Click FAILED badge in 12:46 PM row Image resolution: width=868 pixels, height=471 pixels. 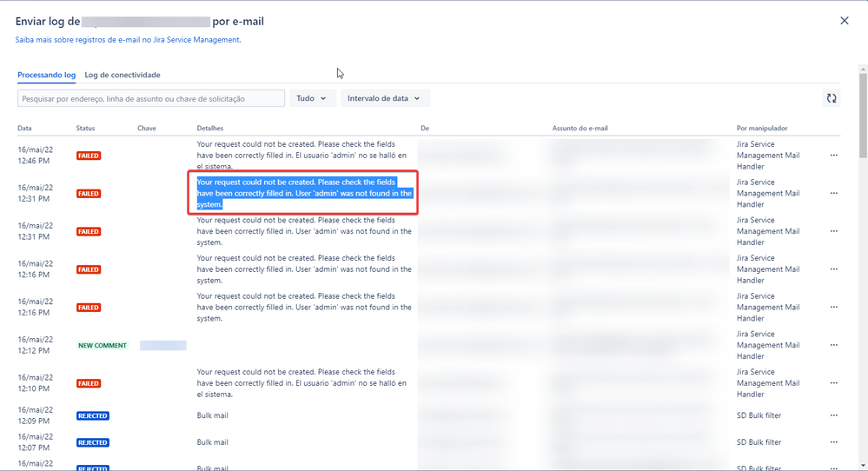tap(89, 156)
